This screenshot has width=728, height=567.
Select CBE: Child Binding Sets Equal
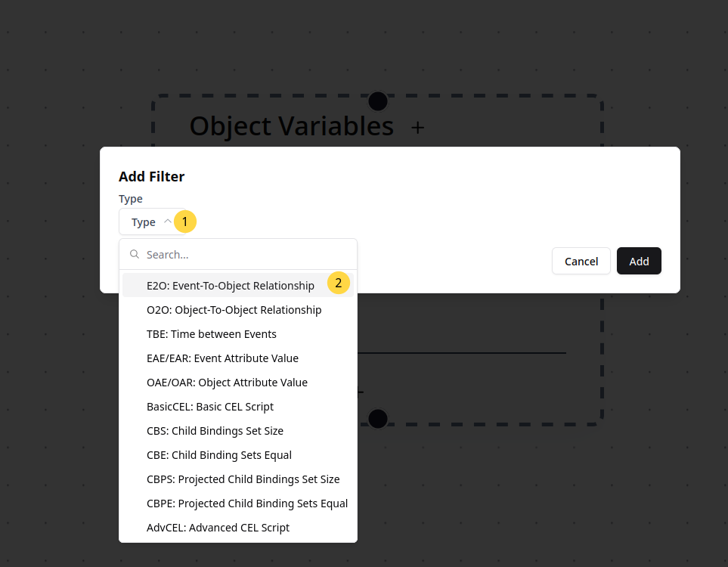237,454
